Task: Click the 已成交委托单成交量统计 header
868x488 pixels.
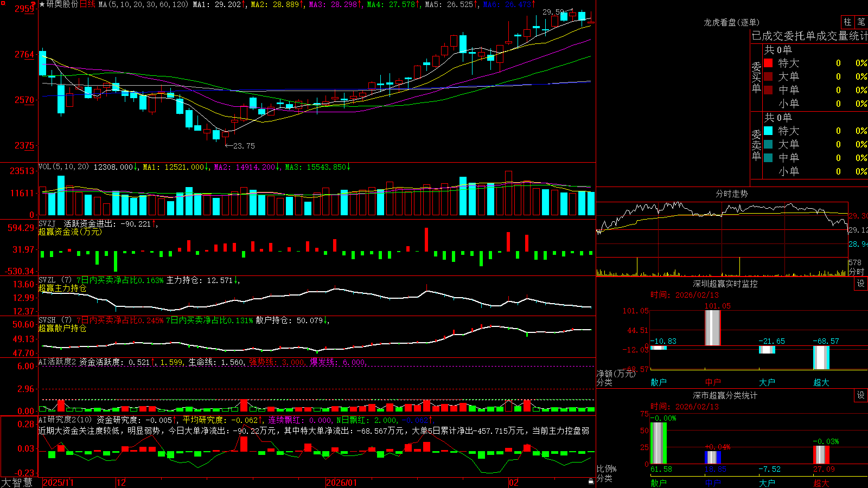Action: pos(809,36)
